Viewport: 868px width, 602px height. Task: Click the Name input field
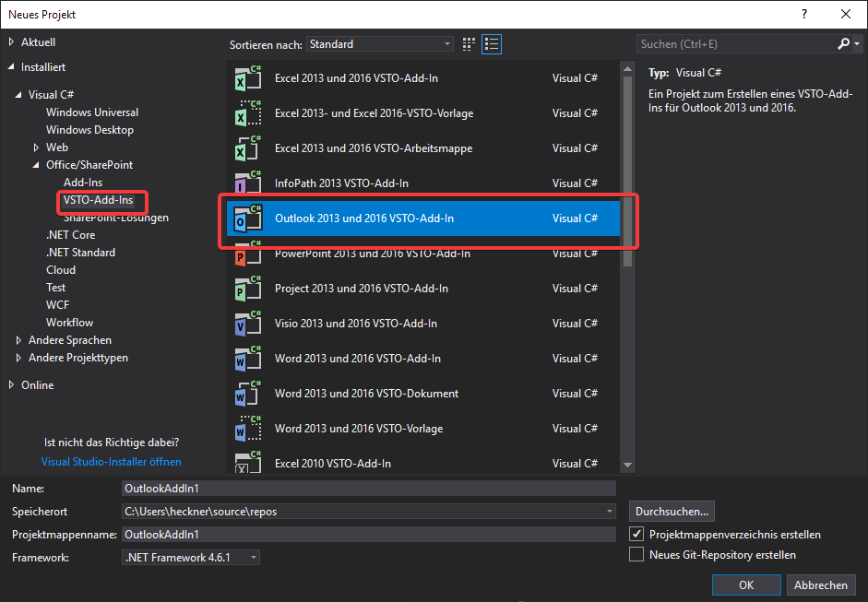(369, 488)
